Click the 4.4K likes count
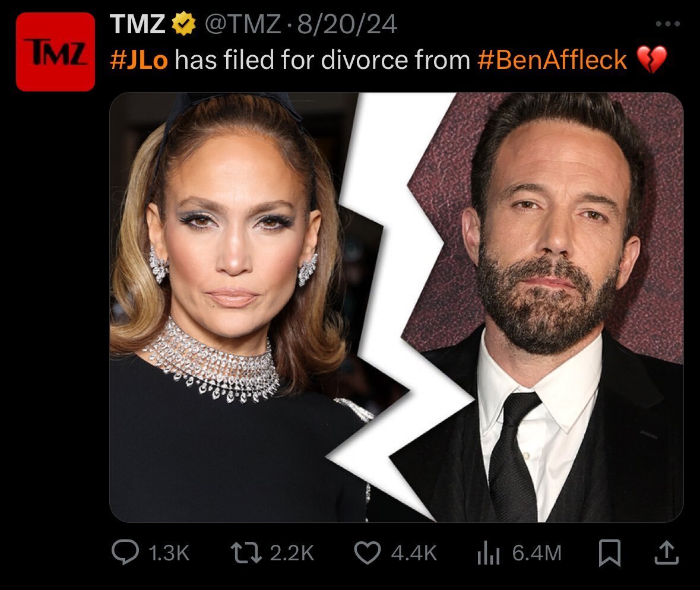 [414, 553]
